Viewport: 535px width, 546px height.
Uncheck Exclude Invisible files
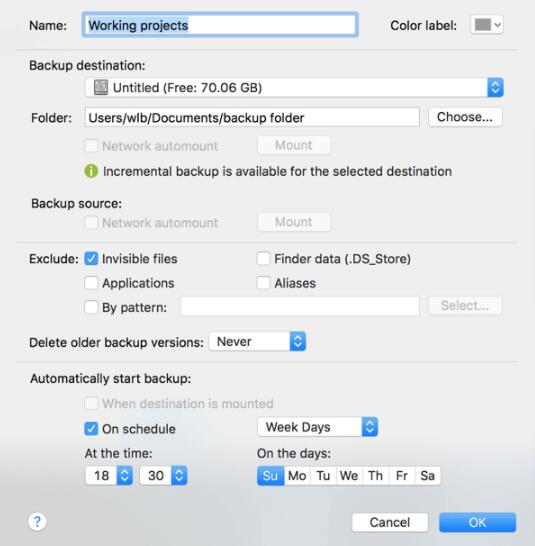(x=91, y=259)
